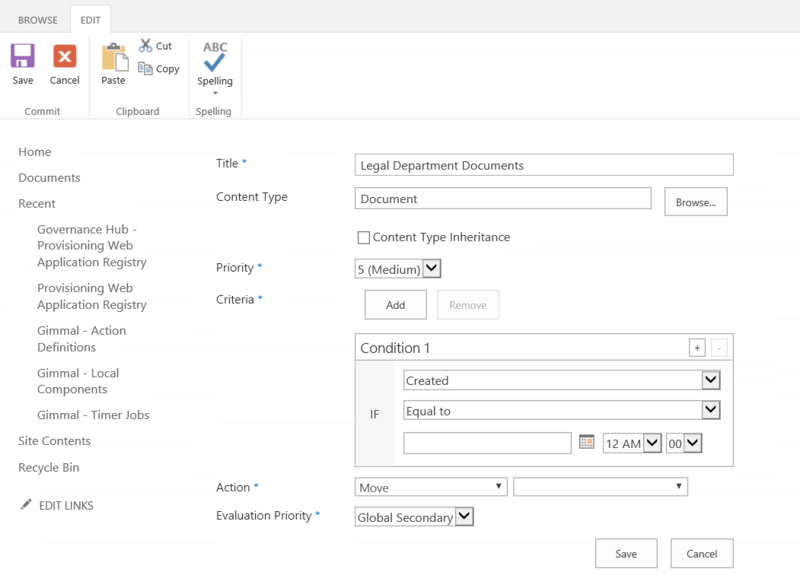800x588 pixels.
Task: Open the Spelling check tool
Action: point(214,58)
